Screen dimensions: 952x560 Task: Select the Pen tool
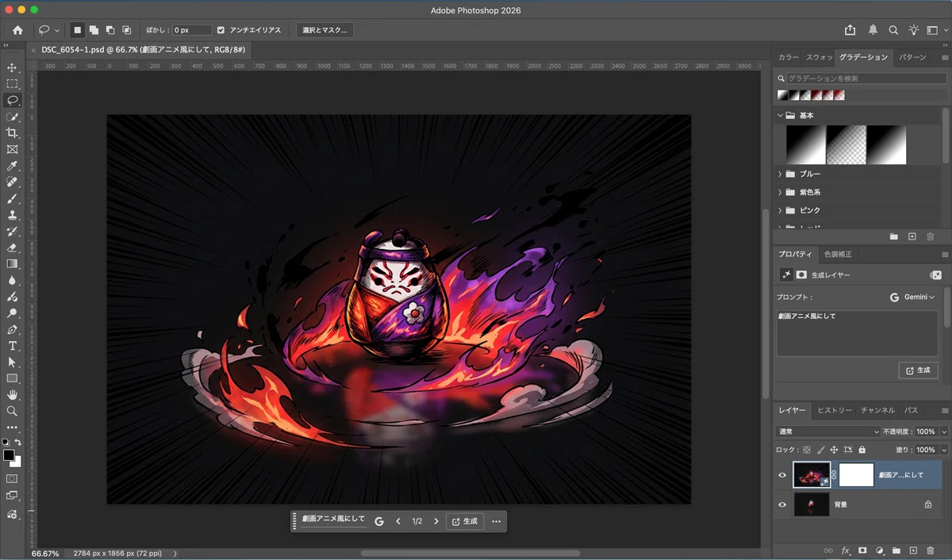pyautogui.click(x=12, y=329)
